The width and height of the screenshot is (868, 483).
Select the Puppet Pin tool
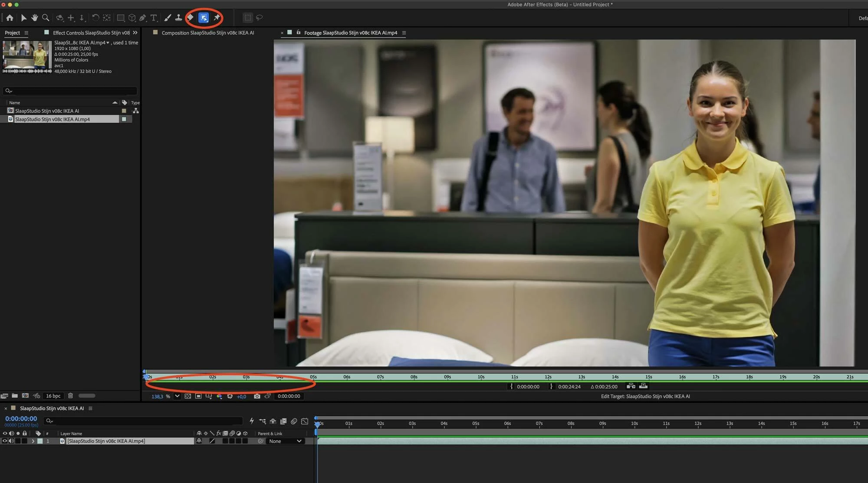pyautogui.click(x=217, y=18)
